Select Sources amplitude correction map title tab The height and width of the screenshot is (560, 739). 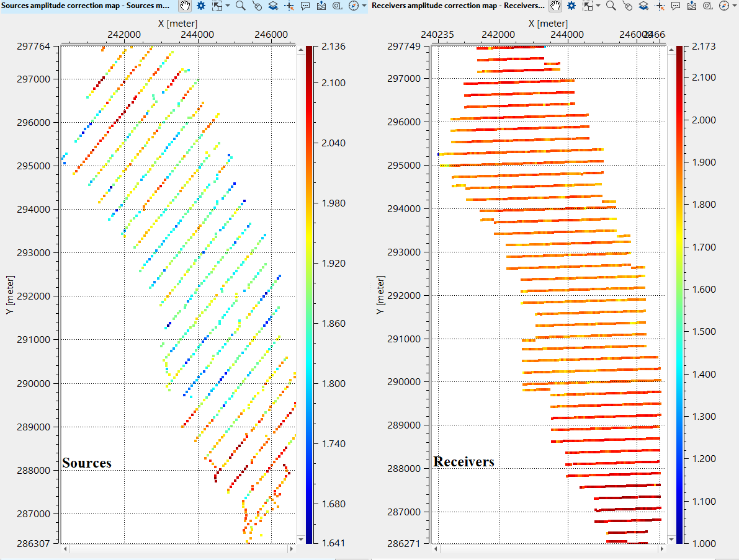tap(87, 6)
